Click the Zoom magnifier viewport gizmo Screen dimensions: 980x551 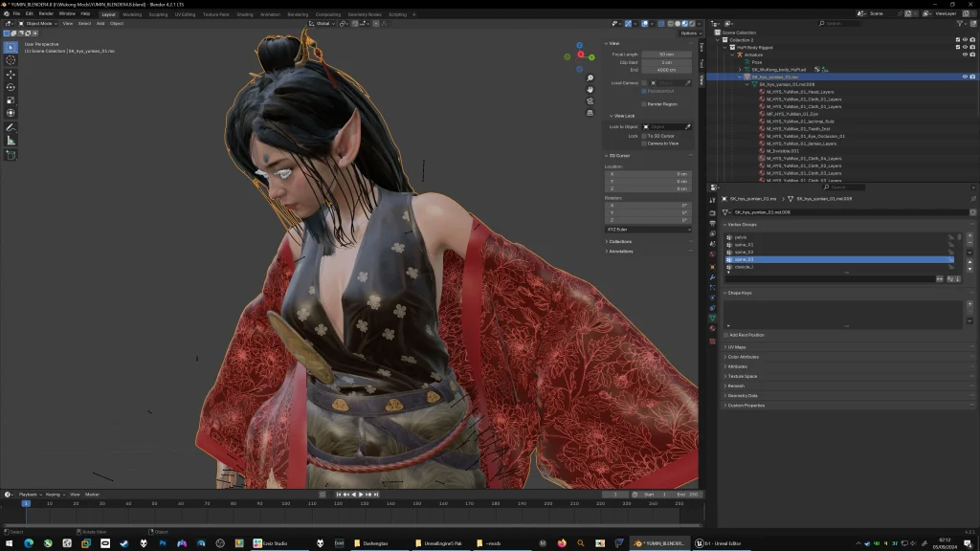pyautogui.click(x=591, y=78)
